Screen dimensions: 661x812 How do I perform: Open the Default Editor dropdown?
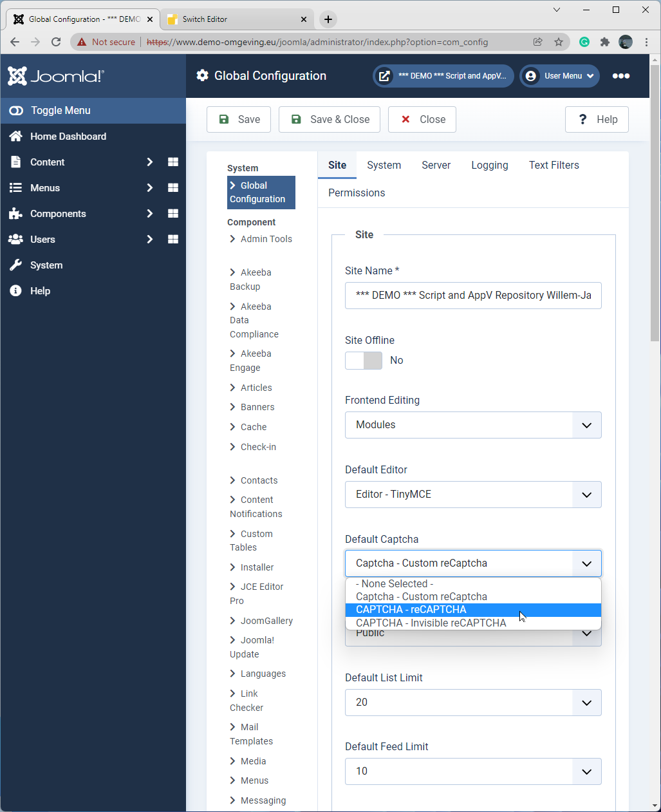(x=473, y=495)
